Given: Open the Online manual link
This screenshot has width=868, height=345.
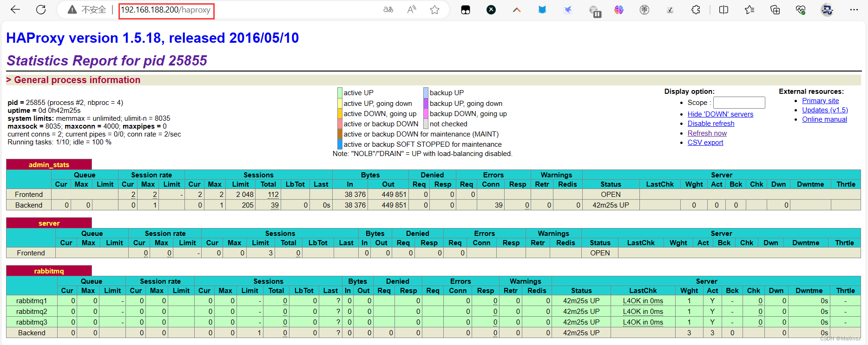Looking at the screenshot, I should coord(824,119).
